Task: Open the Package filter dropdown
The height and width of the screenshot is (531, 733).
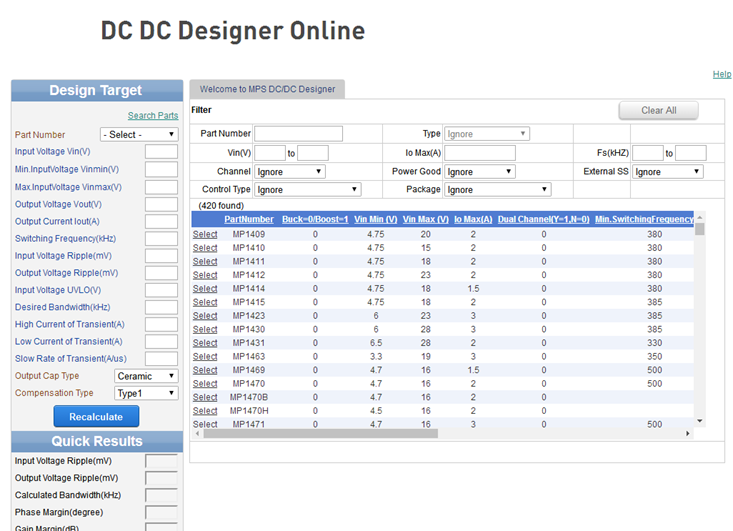Action: coord(497,189)
